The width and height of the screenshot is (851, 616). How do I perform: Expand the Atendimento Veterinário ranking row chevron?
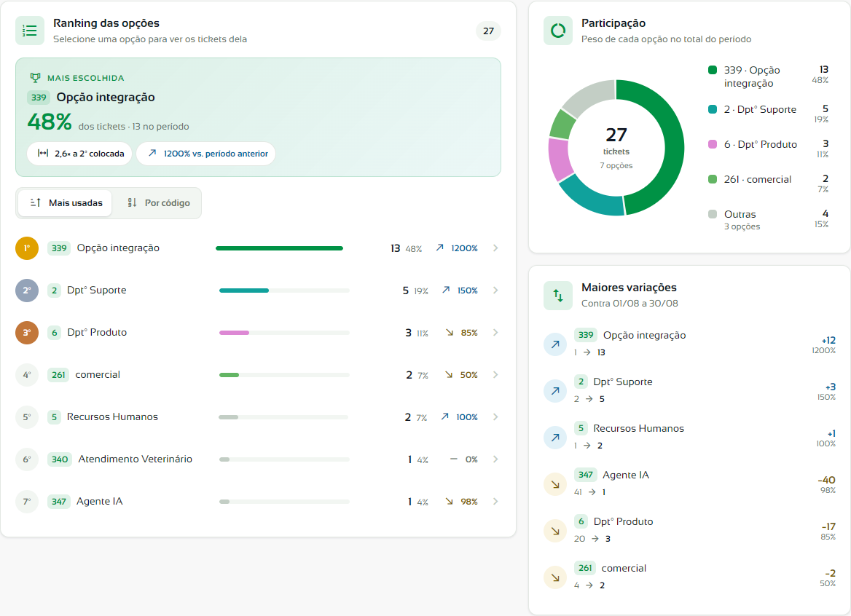(495, 459)
